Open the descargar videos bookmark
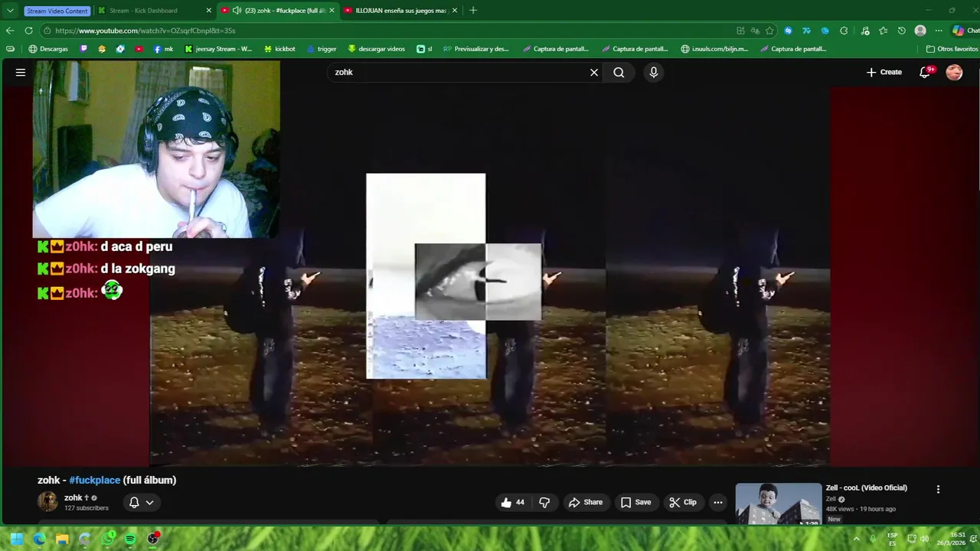 click(x=376, y=49)
